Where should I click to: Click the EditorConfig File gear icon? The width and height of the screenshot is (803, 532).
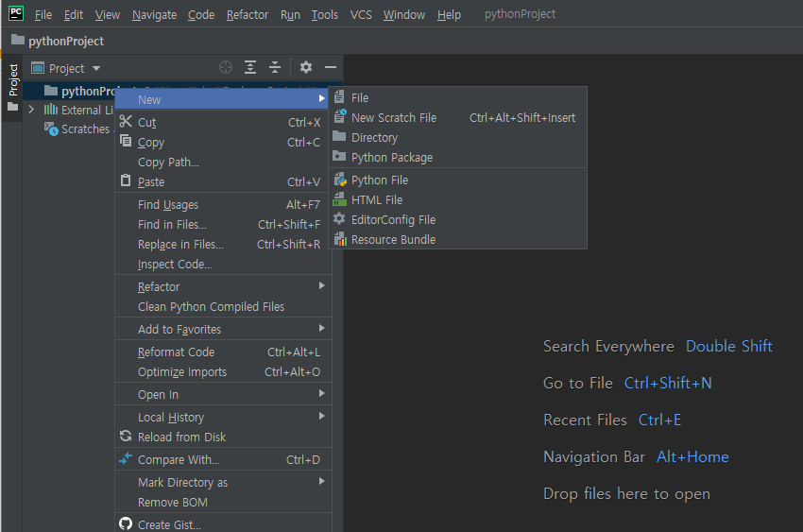[x=339, y=219]
